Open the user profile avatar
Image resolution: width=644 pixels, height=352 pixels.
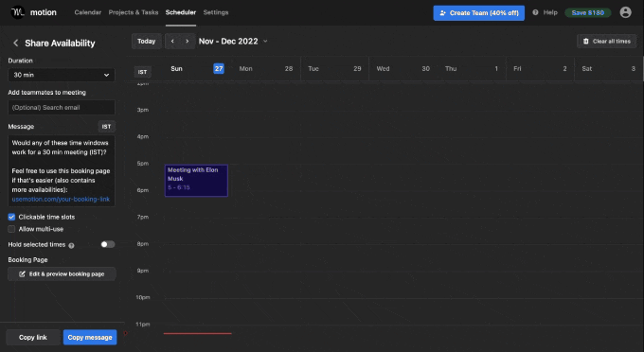[625, 12]
